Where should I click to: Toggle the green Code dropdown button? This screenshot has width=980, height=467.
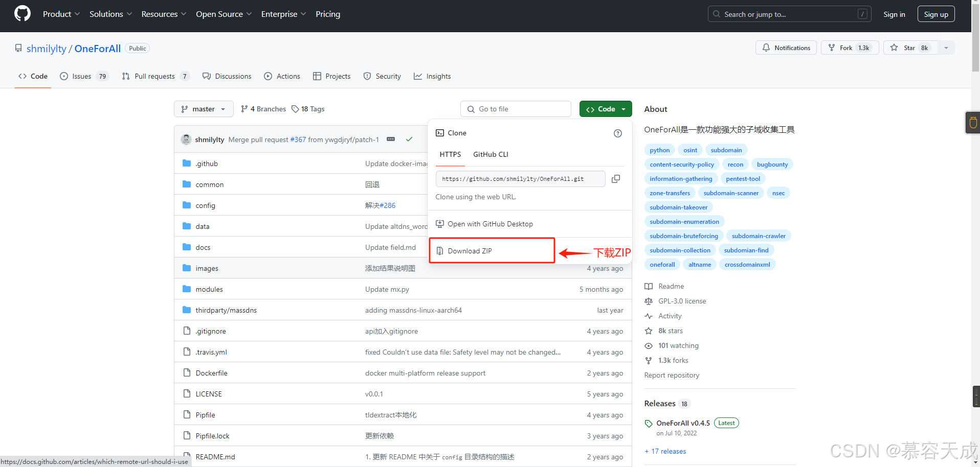tap(606, 109)
